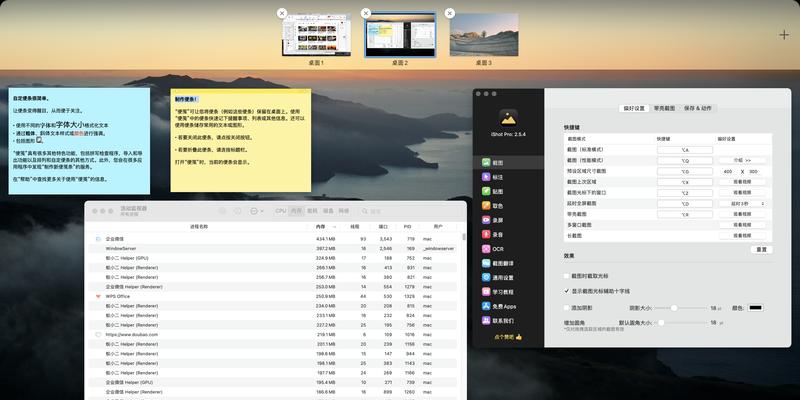This screenshot has width=800, height=400.
Task: Select the 网络 tab in Activity Monitor
Action: [x=343, y=211]
